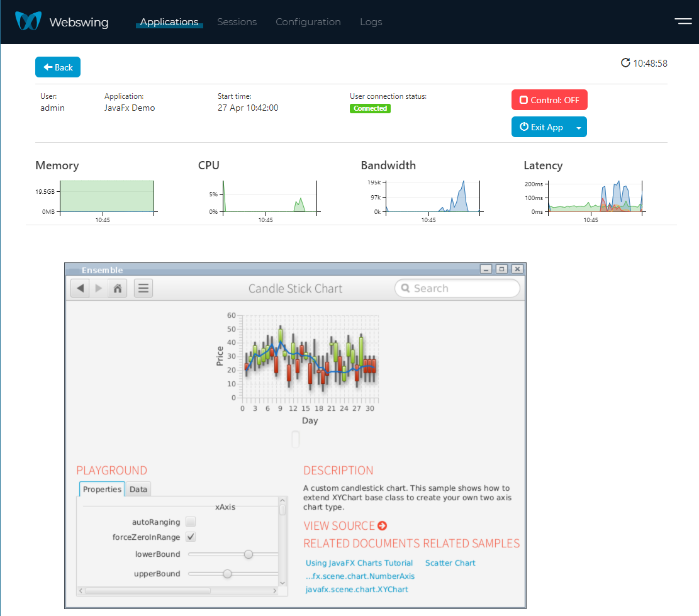The image size is (699, 616).
Task: Open Using JavaFX Charts Tutorial link
Action: point(359,563)
